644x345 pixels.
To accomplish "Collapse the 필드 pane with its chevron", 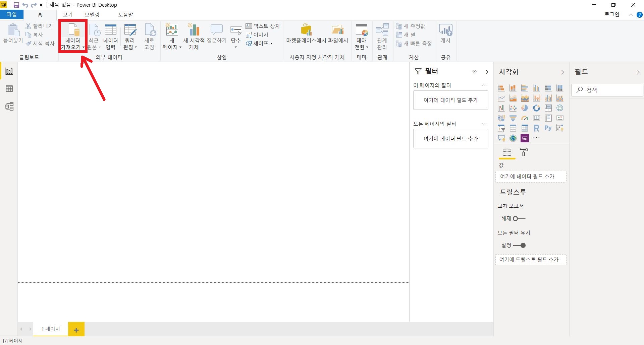I will [x=638, y=72].
